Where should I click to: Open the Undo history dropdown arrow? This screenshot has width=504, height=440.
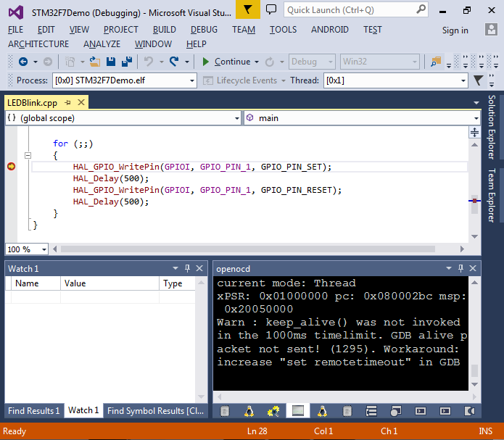coord(162,62)
